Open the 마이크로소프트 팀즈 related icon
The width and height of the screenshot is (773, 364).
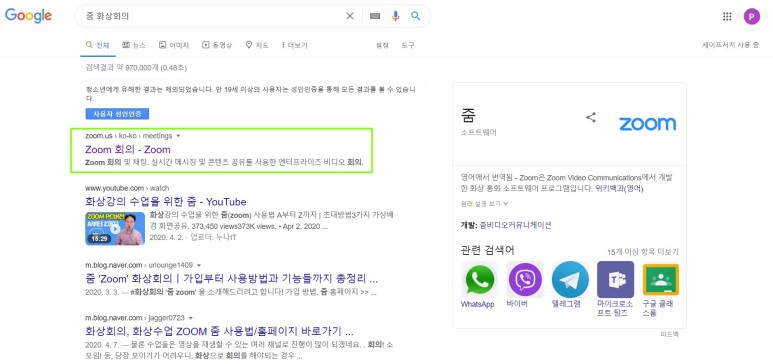tap(615, 280)
